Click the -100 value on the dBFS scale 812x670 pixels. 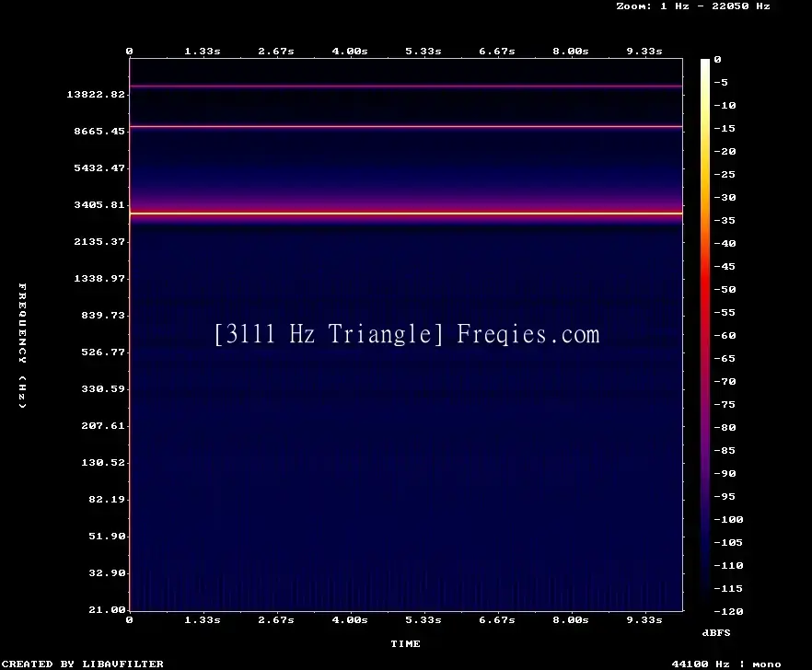pyautogui.click(x=728, y=519)
